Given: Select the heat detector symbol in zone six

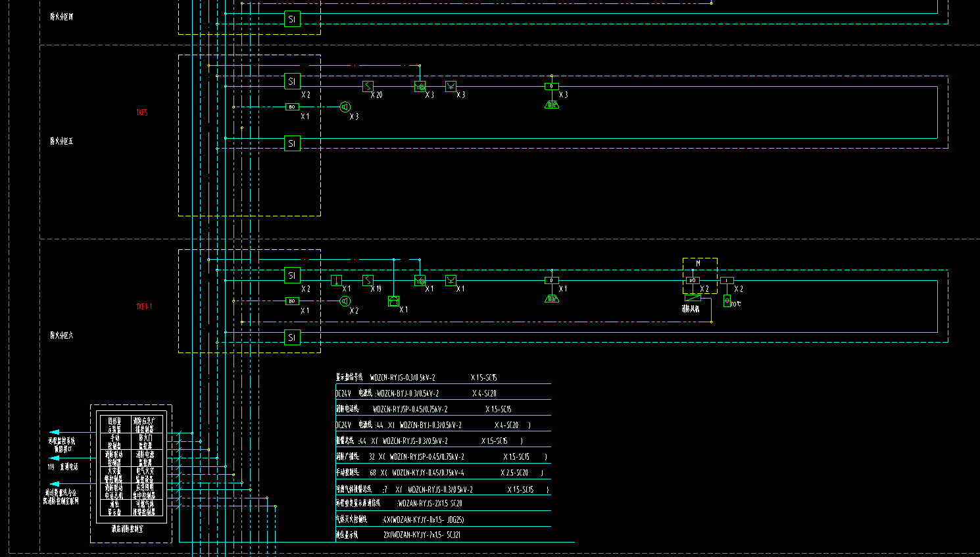Looking at the screenshot, I should (336, 281).
